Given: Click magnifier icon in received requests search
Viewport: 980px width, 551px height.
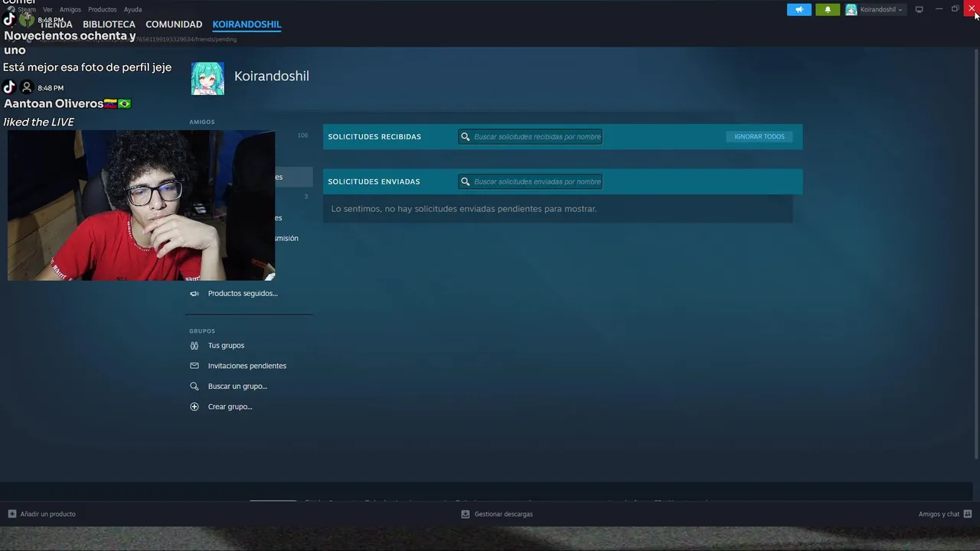Looking at the screenshot, I should pos(465,137).
